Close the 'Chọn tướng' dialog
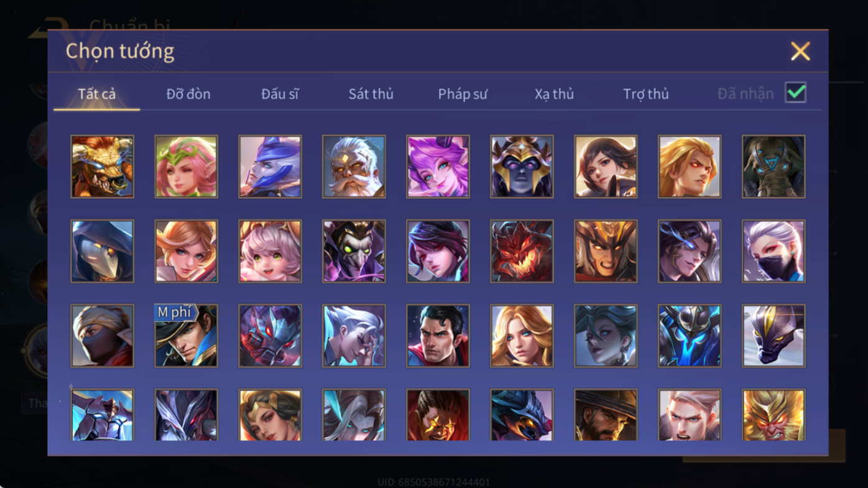868x488 pixels. 800,51
